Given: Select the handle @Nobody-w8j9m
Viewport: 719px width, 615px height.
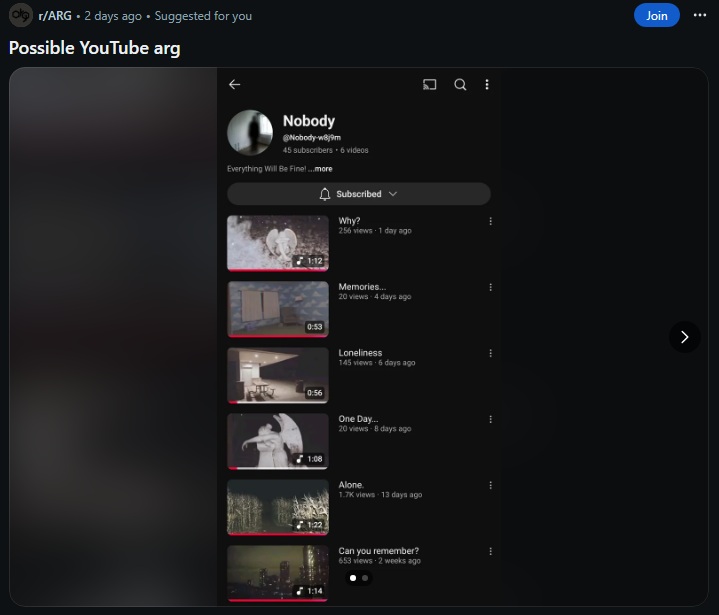Looking at the screenshot, I should click(x=312, y=138).
